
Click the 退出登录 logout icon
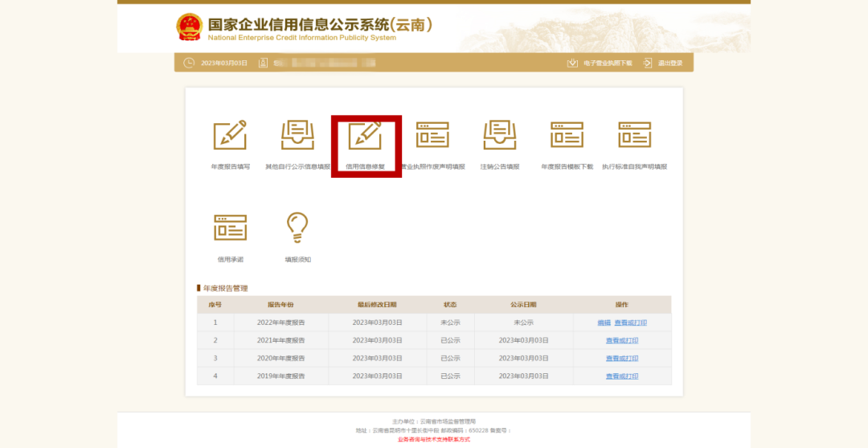click(x=647, y=63)
